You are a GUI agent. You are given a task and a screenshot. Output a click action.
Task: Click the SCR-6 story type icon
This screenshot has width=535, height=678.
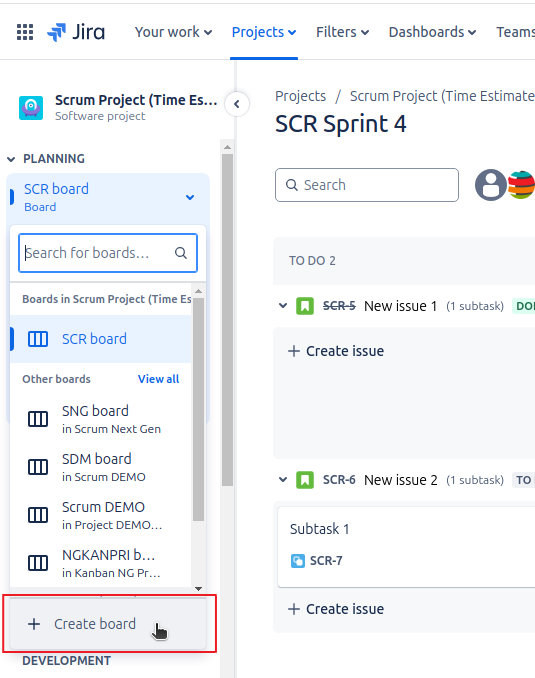click(305, 480)
